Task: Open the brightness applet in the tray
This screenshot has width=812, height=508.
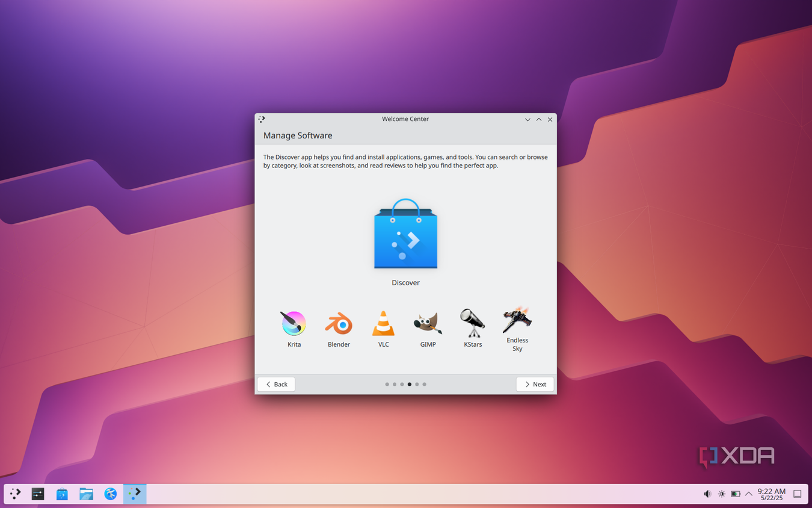Action: coord(722,494)
